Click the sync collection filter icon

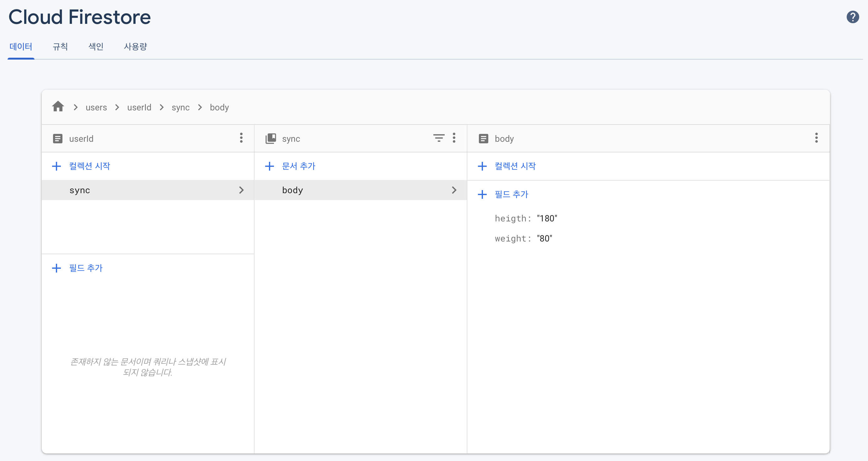[x=438, y=138]
